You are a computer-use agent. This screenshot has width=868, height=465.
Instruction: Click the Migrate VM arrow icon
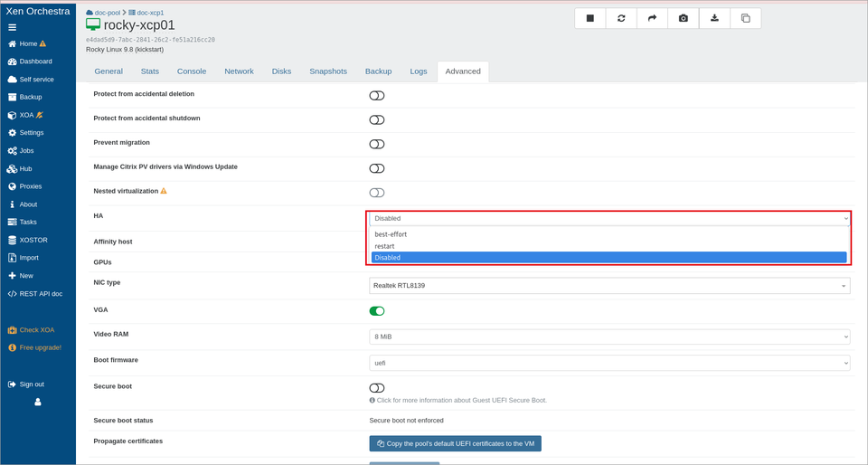(x=652, y=18)
